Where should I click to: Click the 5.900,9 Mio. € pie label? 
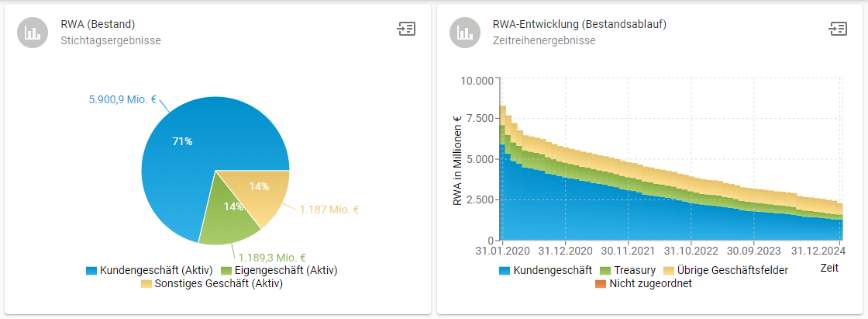(122, 99)
